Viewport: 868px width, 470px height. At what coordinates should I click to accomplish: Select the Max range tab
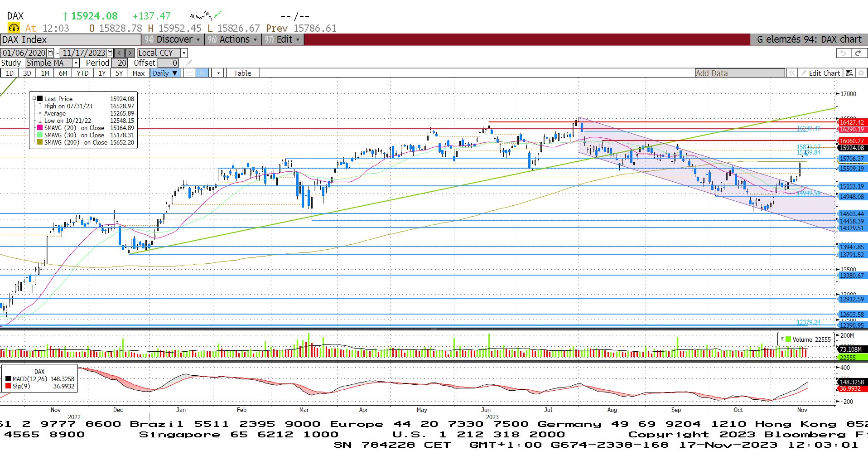pyautogui.click(x=139, y=73)
